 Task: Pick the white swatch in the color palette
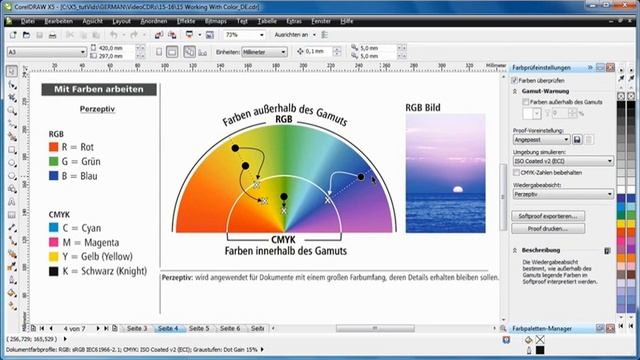click(621, 189)
